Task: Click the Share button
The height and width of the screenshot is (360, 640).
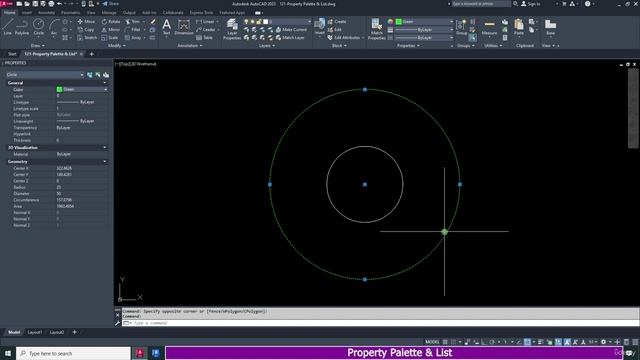Action: click(110, 4)
